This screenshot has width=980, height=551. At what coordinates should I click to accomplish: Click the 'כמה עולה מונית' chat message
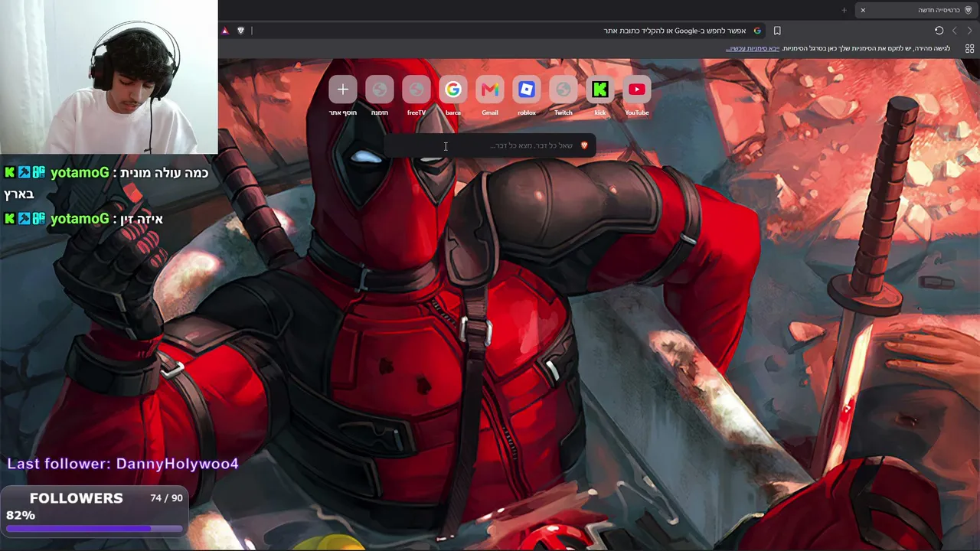click(106, 184)
